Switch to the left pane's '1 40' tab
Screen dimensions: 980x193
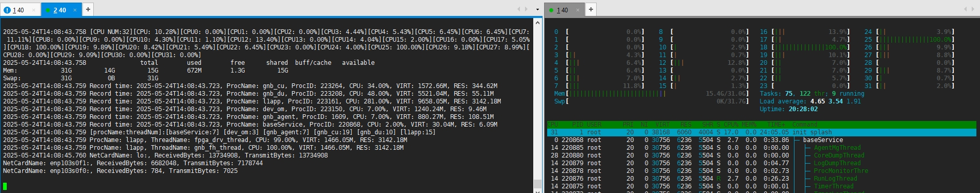(x=21, y=10)
